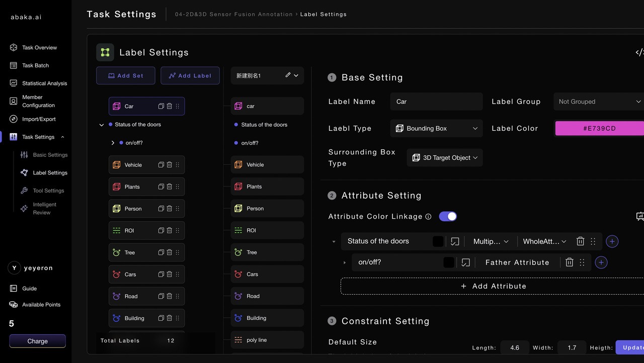The image size is (644, 363).
Task: Click info icon next to Attribute Color Linkage
Action: point(428,217)
